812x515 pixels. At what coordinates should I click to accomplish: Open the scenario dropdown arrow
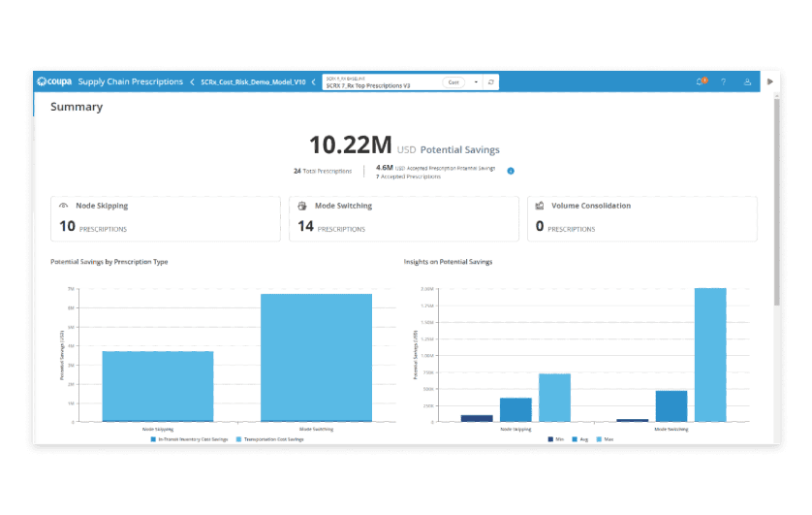click(x=476, y=82)
